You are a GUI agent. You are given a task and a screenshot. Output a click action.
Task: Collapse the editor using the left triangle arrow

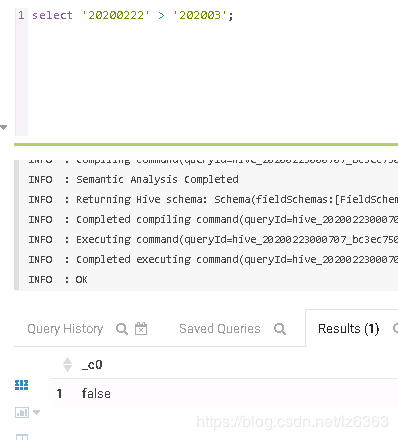point(4,127)
